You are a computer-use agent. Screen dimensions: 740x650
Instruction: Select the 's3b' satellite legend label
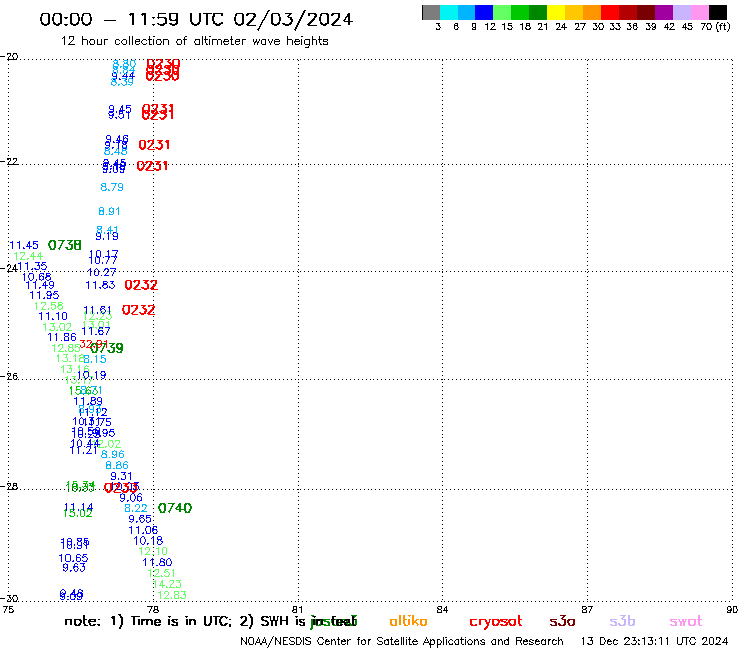[622, 622]
